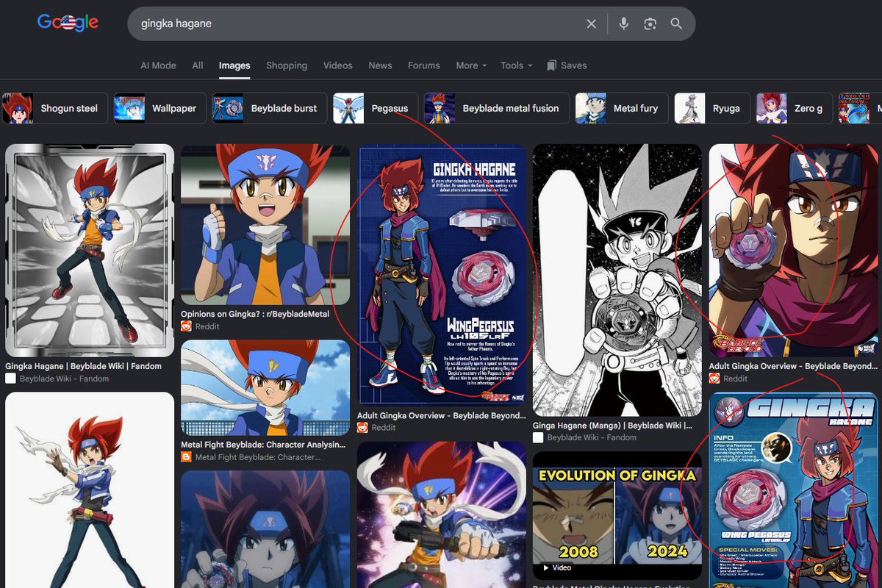Open blue Gingka Hagane info card image
Viewport: 882px width, 588px height.
[793, 490]
